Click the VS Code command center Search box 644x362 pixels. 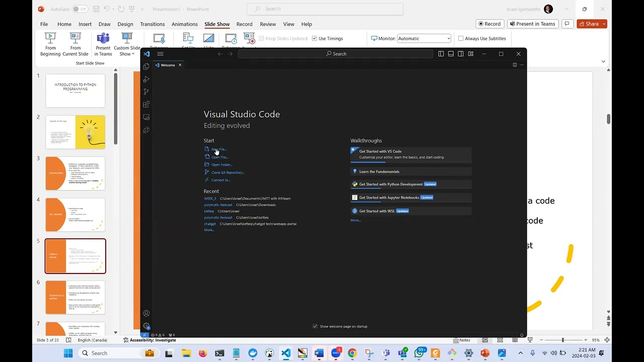[336, 54]
